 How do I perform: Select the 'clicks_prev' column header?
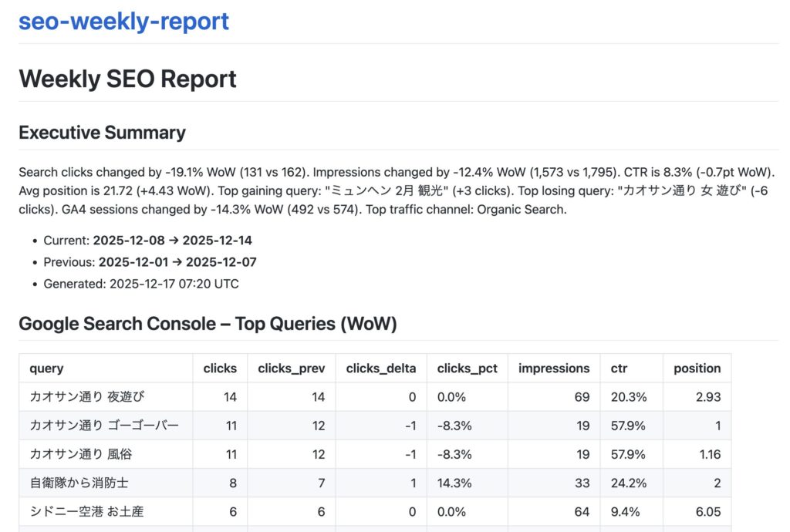pos(292,369)
